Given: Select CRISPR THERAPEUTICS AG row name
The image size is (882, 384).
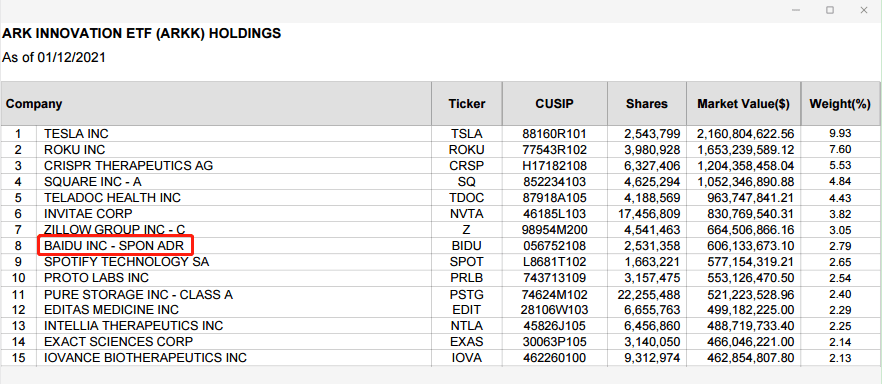Looking at the screenshot, I should coord(128,166).
